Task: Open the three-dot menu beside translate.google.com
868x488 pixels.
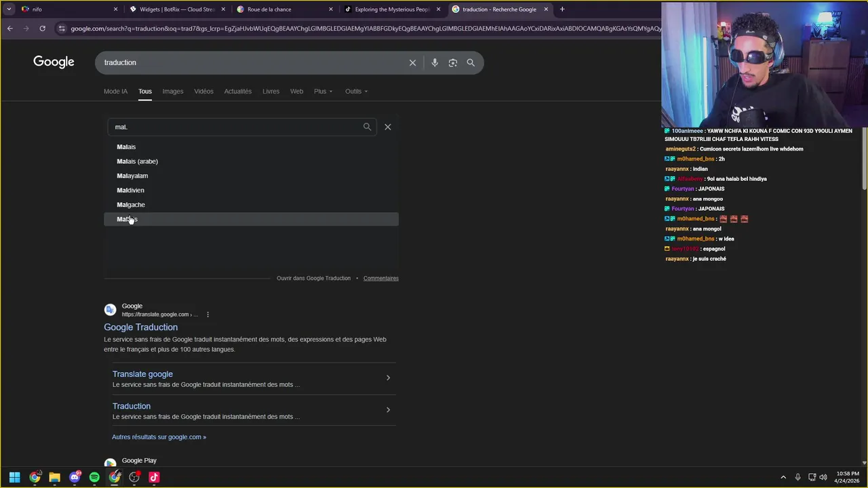Action: pos(208,314)
